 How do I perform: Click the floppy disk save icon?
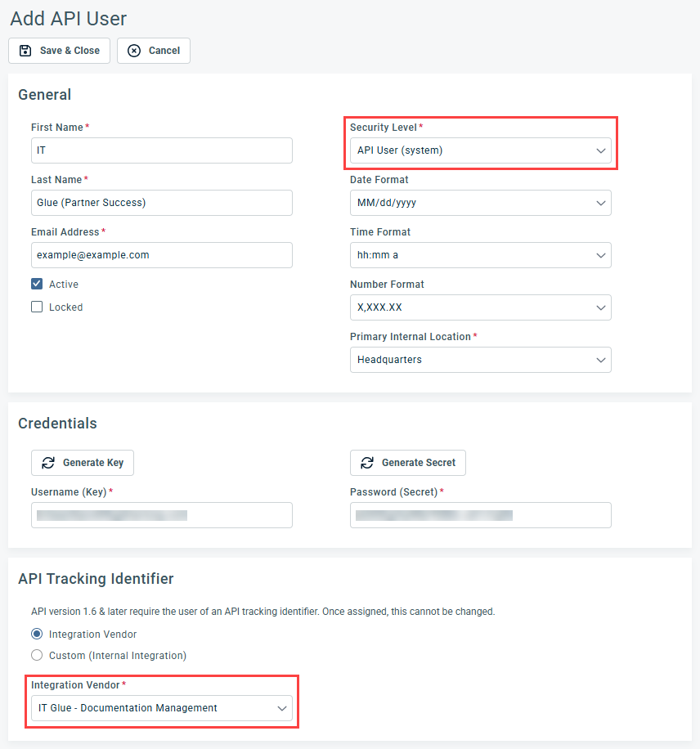(26, 51)
